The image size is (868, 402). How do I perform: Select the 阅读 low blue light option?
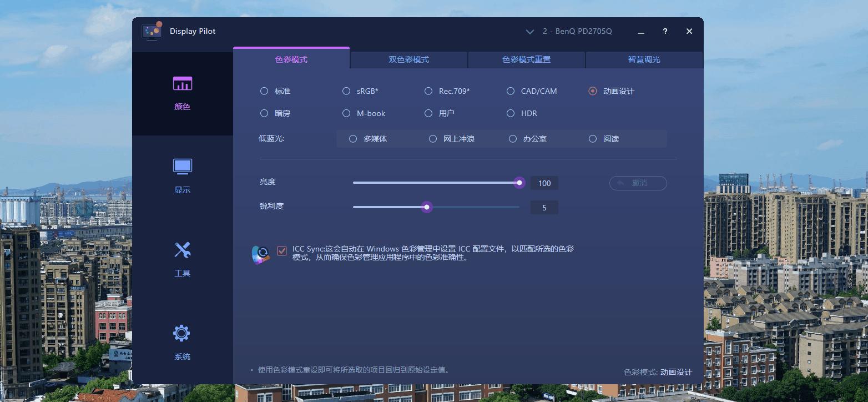coord(593,139)
